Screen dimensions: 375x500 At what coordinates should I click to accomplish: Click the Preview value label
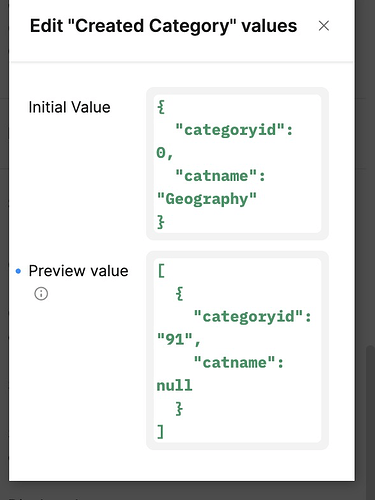[x=78, y=271]
